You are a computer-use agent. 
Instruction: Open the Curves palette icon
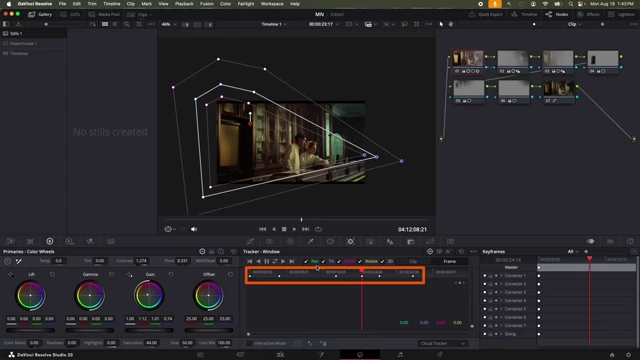[x=250, y=242]
